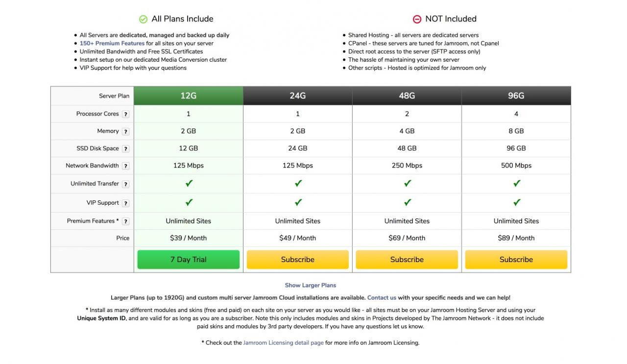Click the 48G plan column header
This screenshot has width=627, height=364.
coord(407,96)
